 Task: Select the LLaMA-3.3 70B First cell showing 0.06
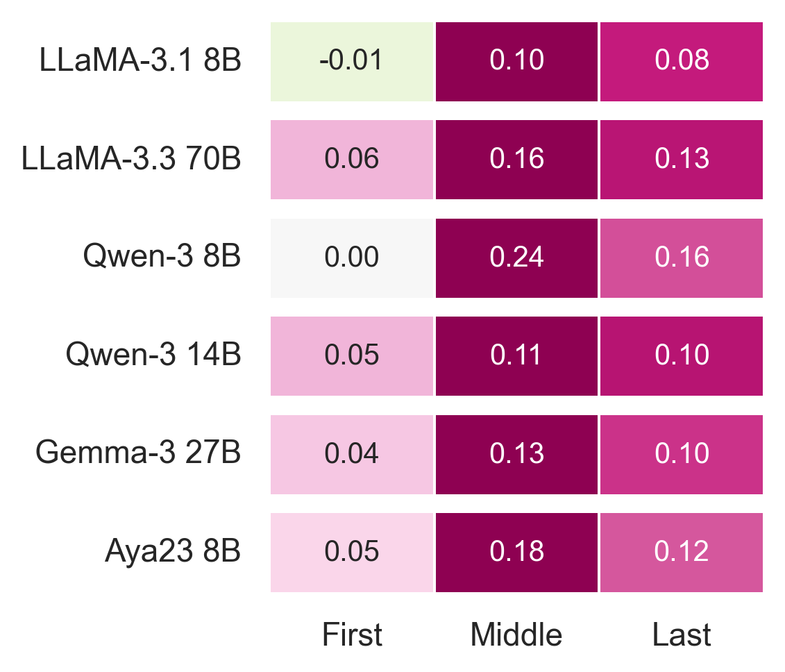click(352, 160)
